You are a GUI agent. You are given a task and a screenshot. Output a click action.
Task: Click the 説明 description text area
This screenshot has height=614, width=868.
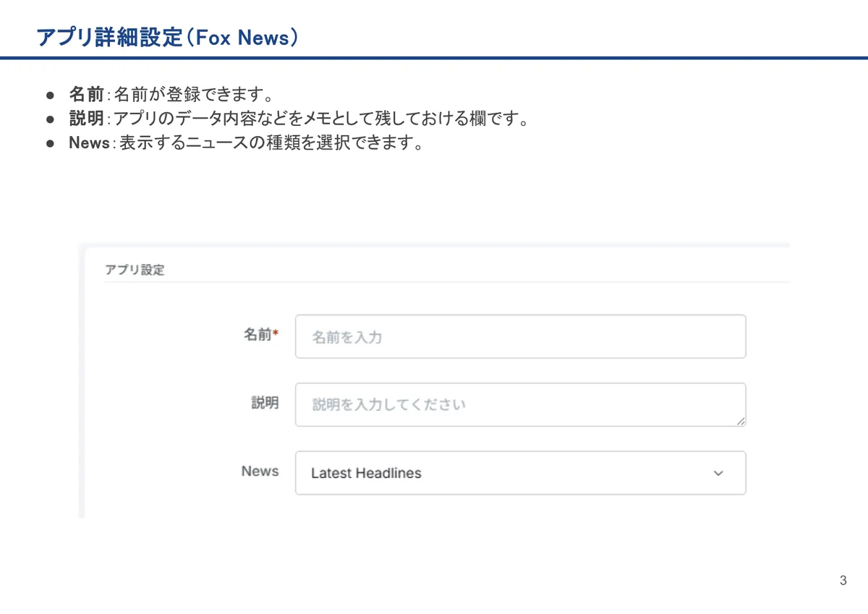point(520,404)
